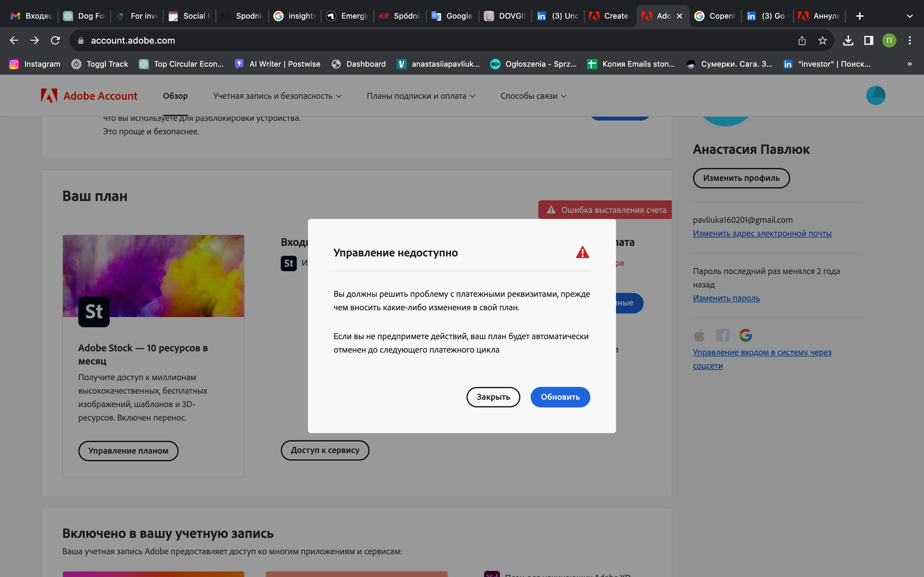The height and width of the screenshot is (577, 924).
Task: Click the share page icon in address bar
Action: coord(802,40)
